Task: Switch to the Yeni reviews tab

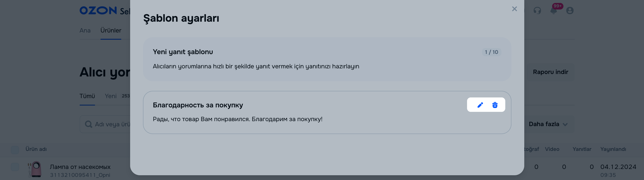Action: (x=111, y=96)
